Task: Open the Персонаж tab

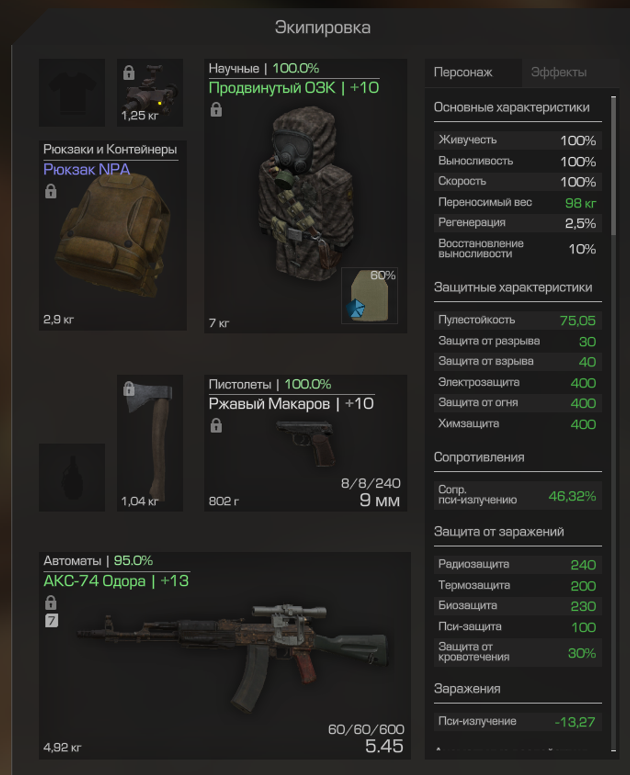Action: pyautogui.click(x=463, y=73)
